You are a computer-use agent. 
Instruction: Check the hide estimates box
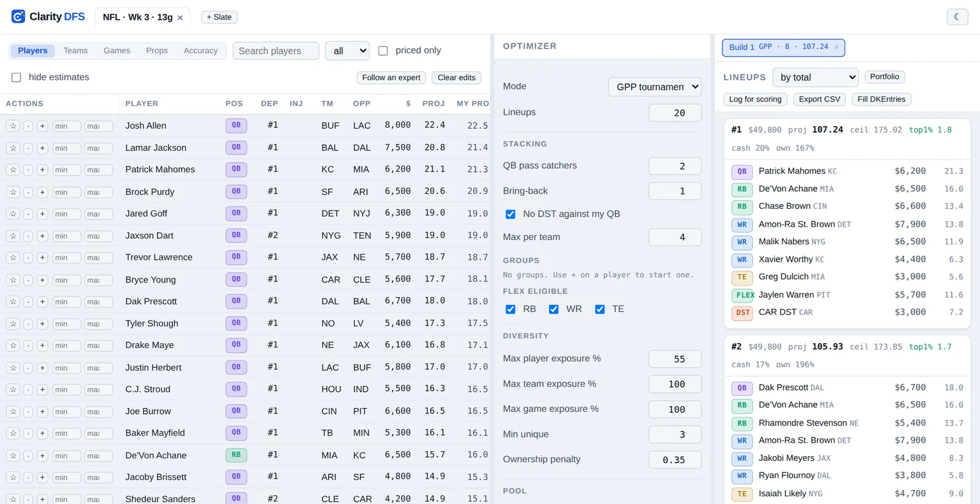coord(16,77)
